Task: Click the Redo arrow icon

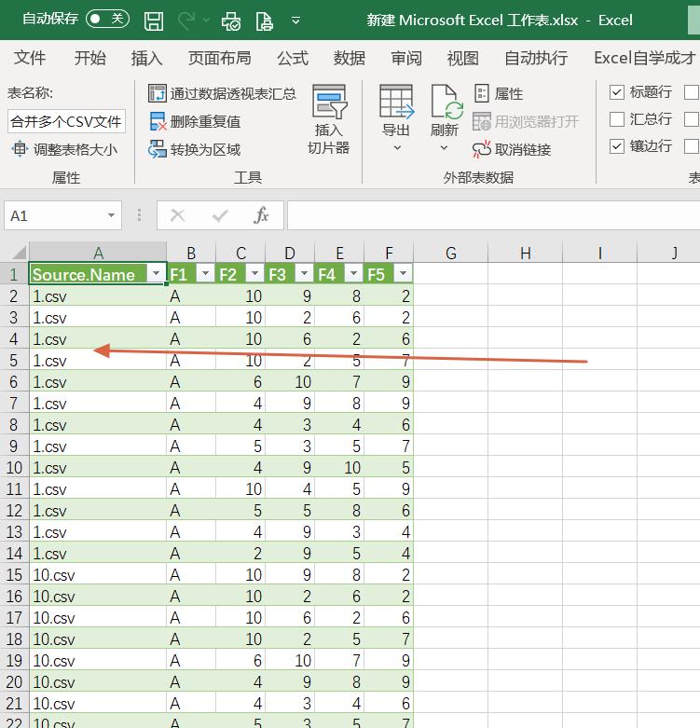Action: tap(187, 21)
